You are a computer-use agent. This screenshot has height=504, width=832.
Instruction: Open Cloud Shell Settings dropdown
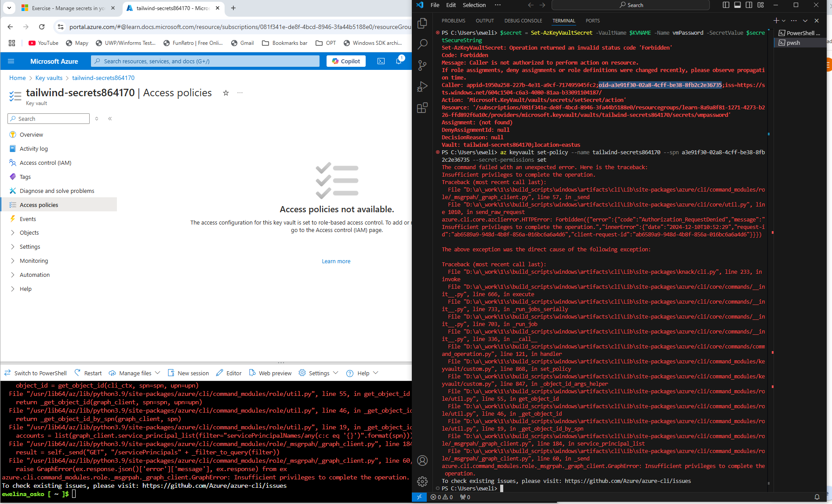pos(319,373)
